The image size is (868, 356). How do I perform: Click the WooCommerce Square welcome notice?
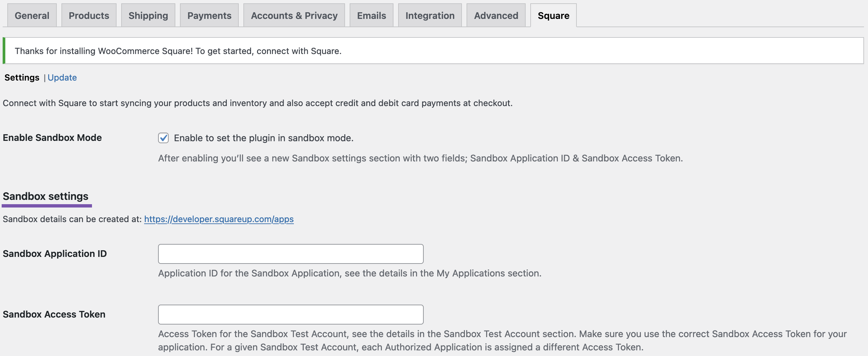[178, 51]
